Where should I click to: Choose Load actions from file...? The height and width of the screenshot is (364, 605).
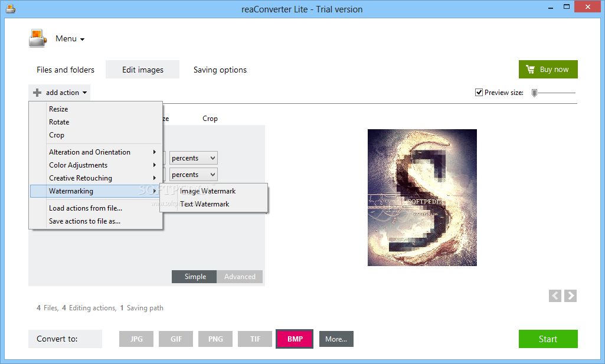[x=96, y=208]
